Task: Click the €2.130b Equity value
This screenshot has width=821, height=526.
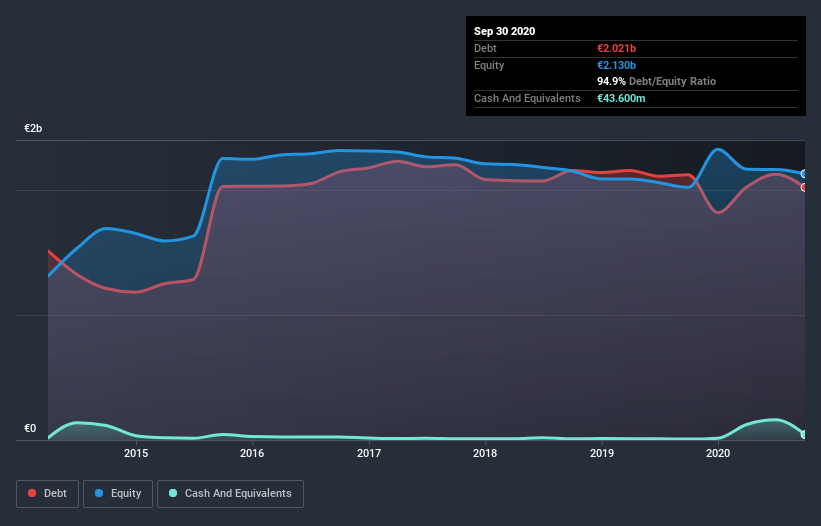Action: (616, 65)
